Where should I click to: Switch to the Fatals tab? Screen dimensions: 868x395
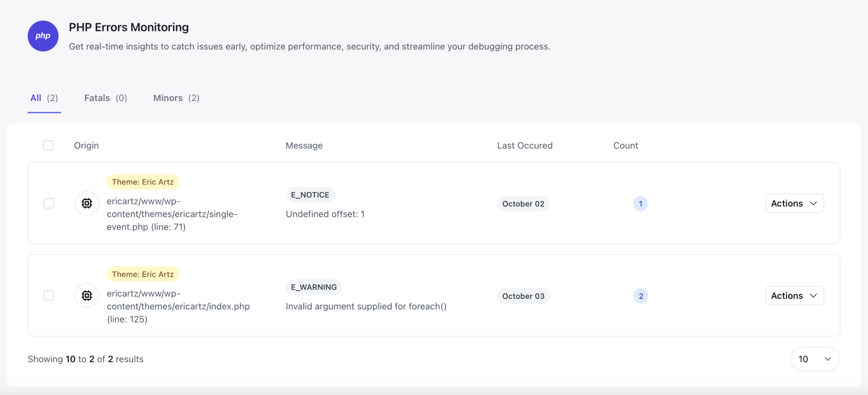point(105,98)
